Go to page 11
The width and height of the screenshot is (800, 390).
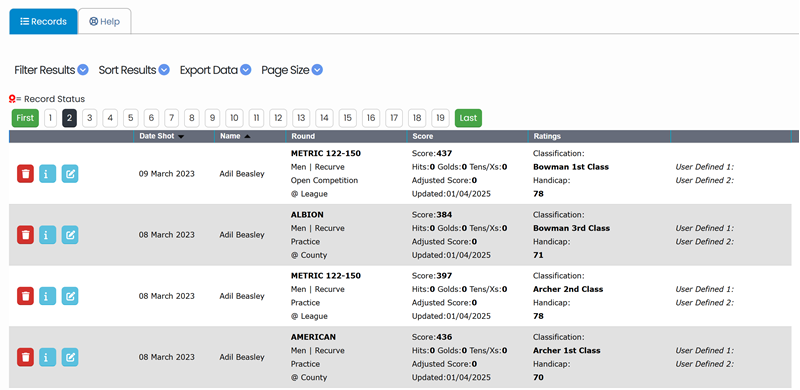(x=256, y=118)
